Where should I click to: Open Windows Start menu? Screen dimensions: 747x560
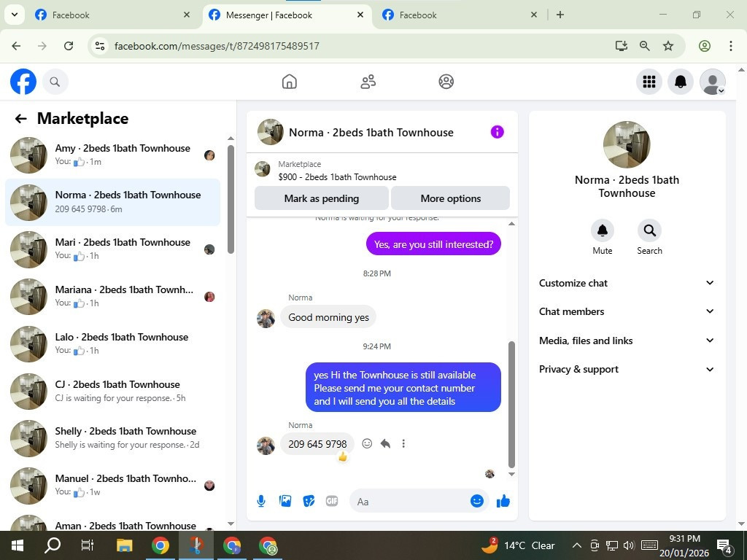[18, 545]
